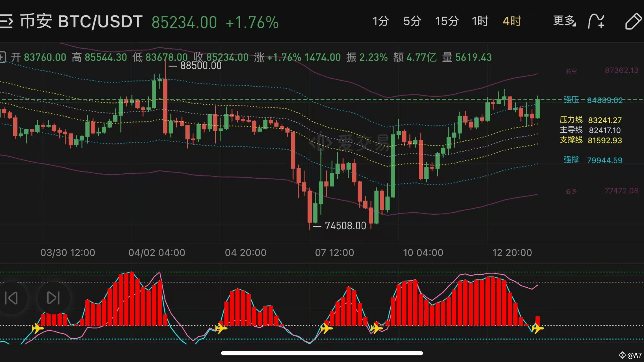
Task: Click the 强压 84889.62 level label
Action: (x=593, y=100)
